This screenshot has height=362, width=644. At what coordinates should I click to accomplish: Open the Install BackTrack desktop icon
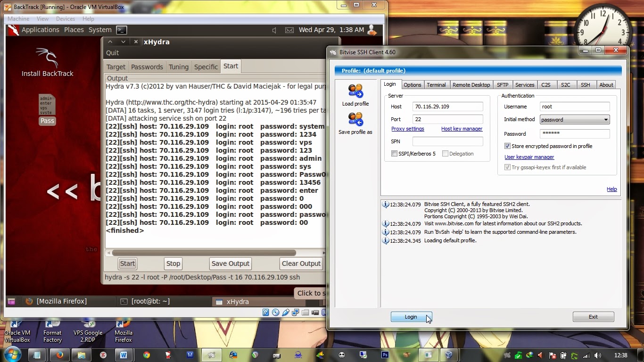[x=47, y=63]
